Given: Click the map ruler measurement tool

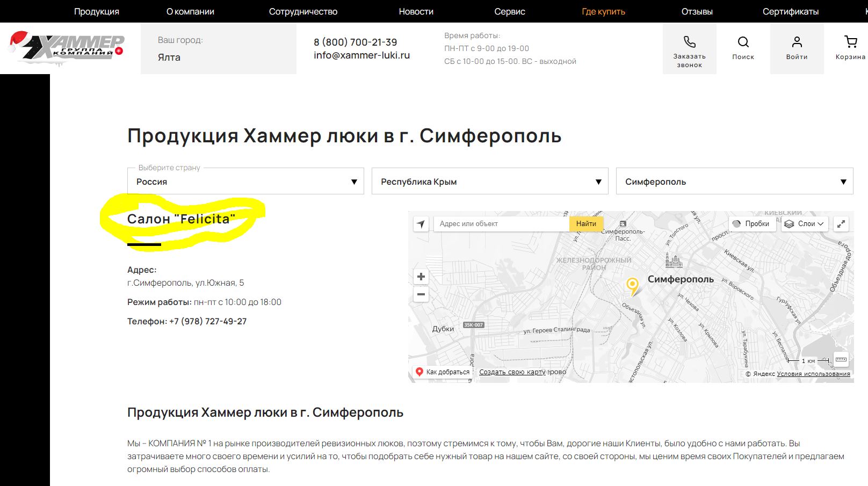Looking at the screenshot, I should (x=841, y=359).
